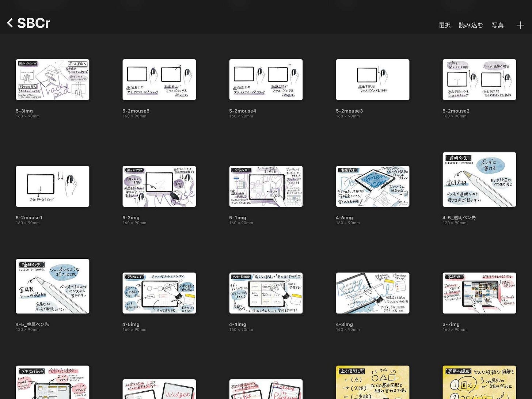Open the 5-2mouse2 thumbnail
The width and height of the screenshot is (532, 399).
coord(479,80)
